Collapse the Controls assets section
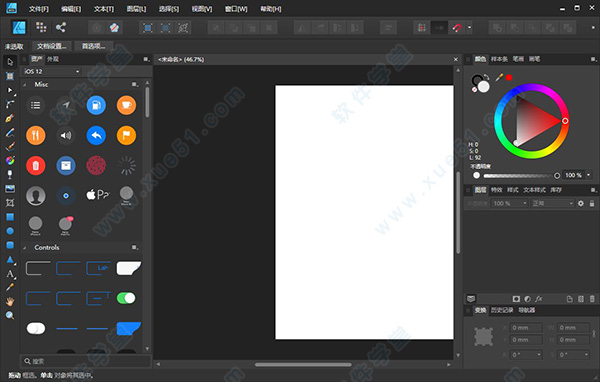Screen dimensions: 600x382 tap(25, 248)
